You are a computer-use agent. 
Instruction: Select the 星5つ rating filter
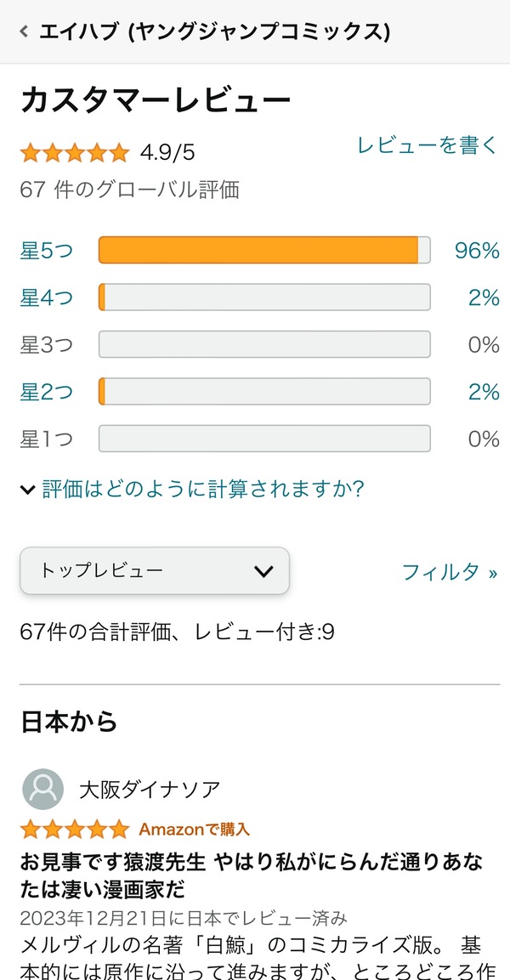[x=46, y=251]
